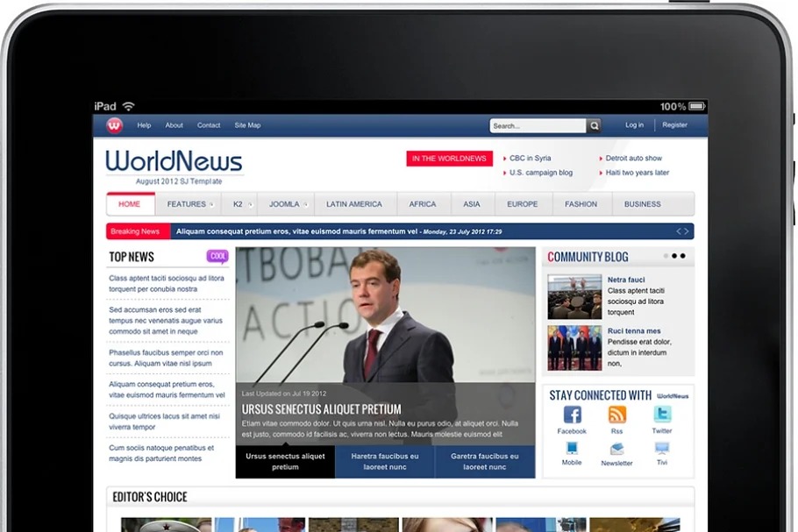
Task: Click the Facebook icon
Action: 572,415
